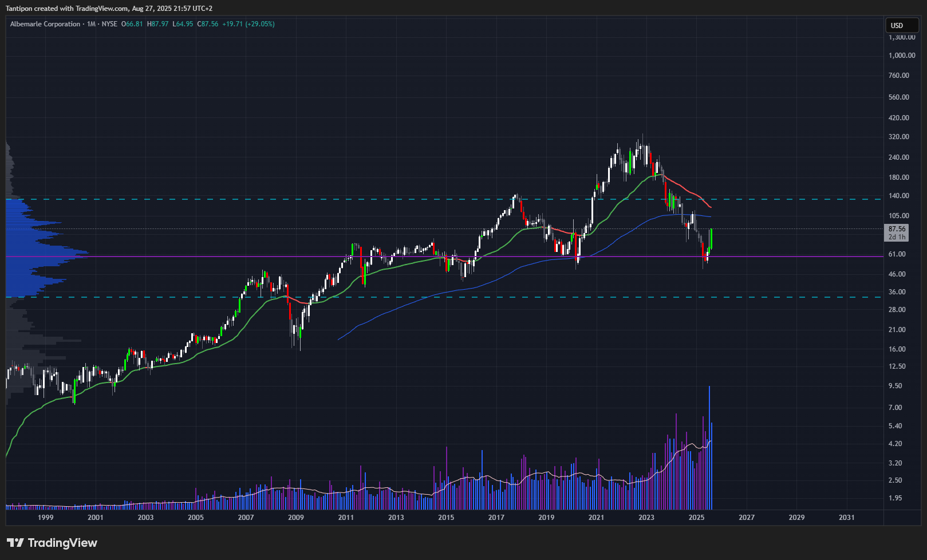Select the 87.56 current price label
The image size is (927, 560).
click(897, 229)
